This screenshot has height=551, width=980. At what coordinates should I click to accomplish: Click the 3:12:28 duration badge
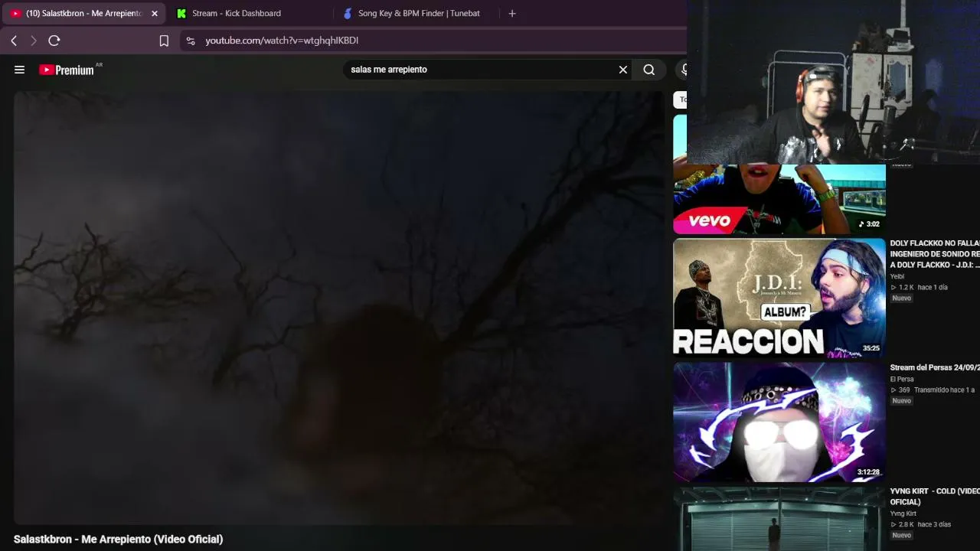868,472
